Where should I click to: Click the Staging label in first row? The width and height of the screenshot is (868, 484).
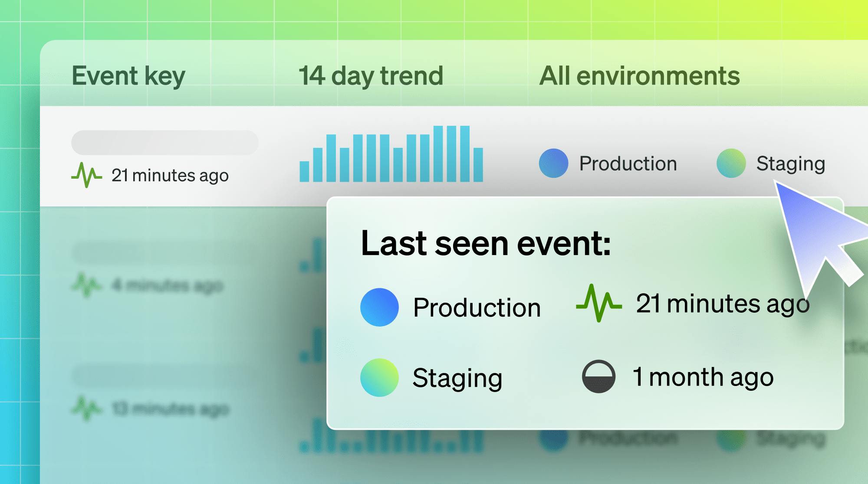pos(790,164)
